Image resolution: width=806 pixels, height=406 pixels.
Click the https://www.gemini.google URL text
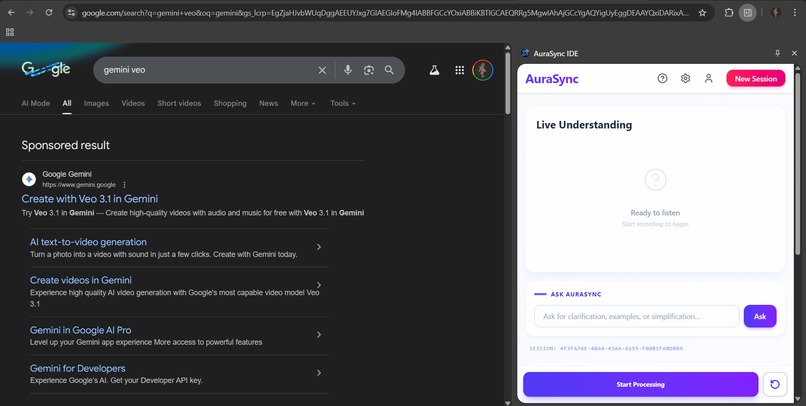(79, 184)
